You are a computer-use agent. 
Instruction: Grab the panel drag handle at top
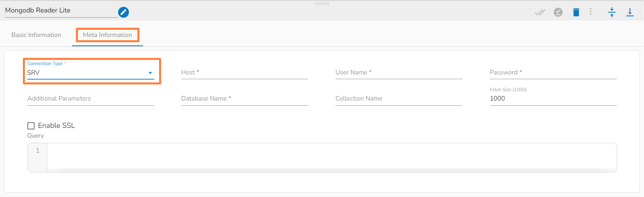tap(322, 4)
